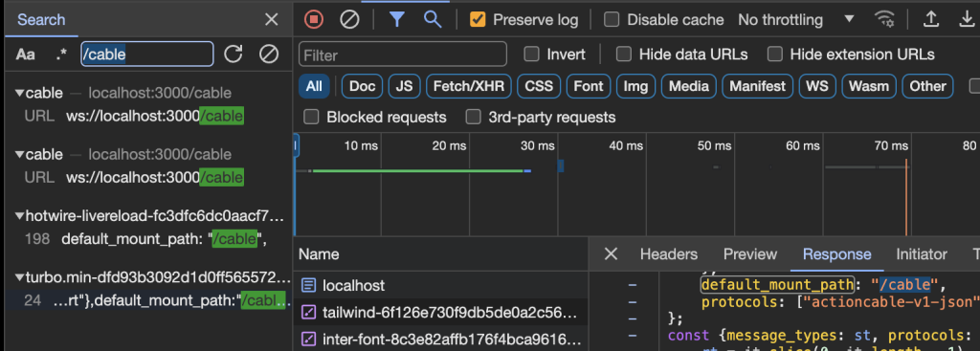Click the import HAR upload icon
Screen dimensions: 980x351
coord(931,19)
